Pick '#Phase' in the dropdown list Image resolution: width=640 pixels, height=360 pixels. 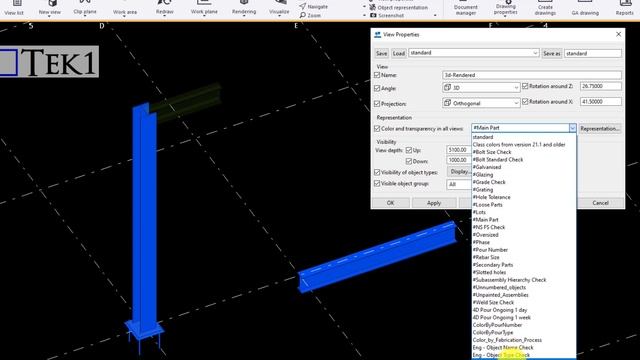524,242
